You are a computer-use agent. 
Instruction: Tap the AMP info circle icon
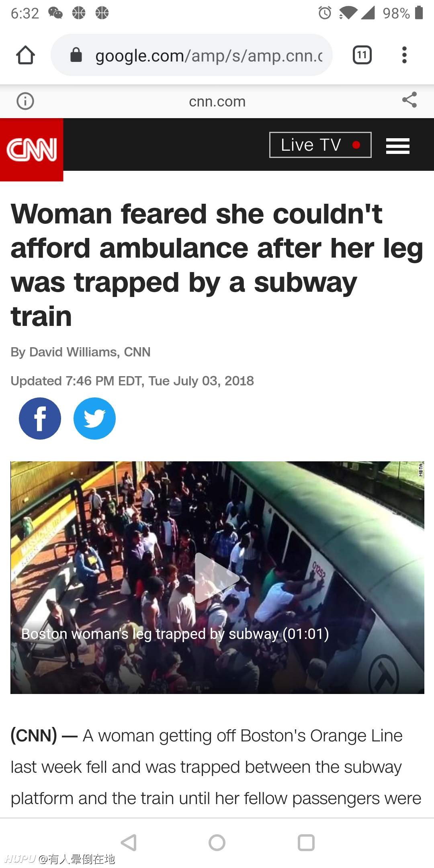25,101
